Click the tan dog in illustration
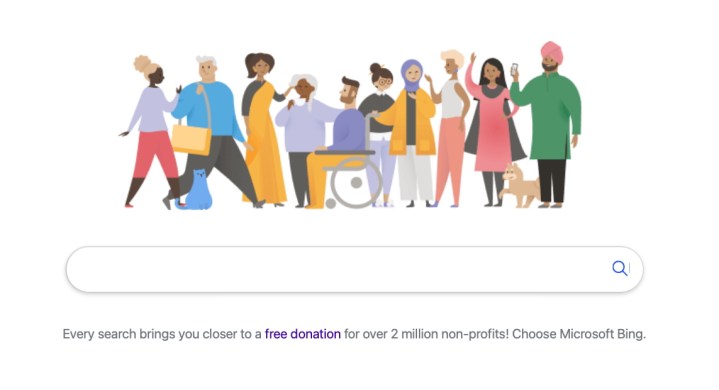The width and height of the screenshot is (719, 390). click(x=520, y=186)
